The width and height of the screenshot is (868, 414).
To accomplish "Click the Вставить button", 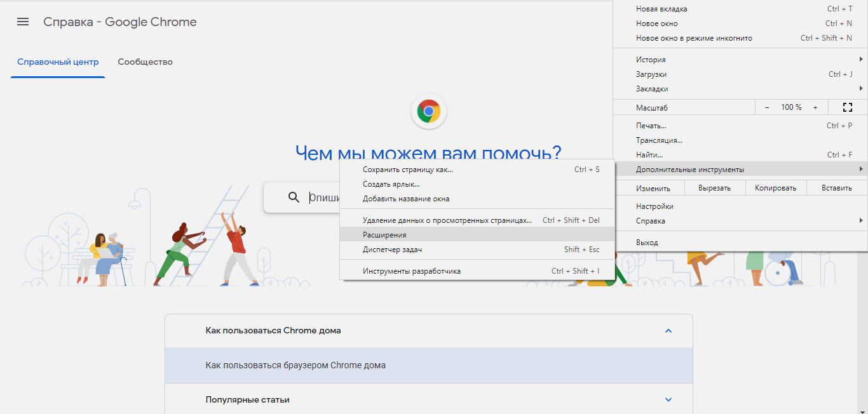I will click(x=836, y=188).
